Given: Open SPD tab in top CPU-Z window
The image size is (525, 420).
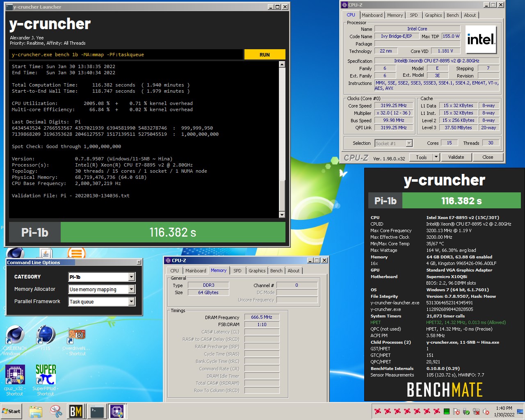Looking at the screenshot, I should point(414,15).
